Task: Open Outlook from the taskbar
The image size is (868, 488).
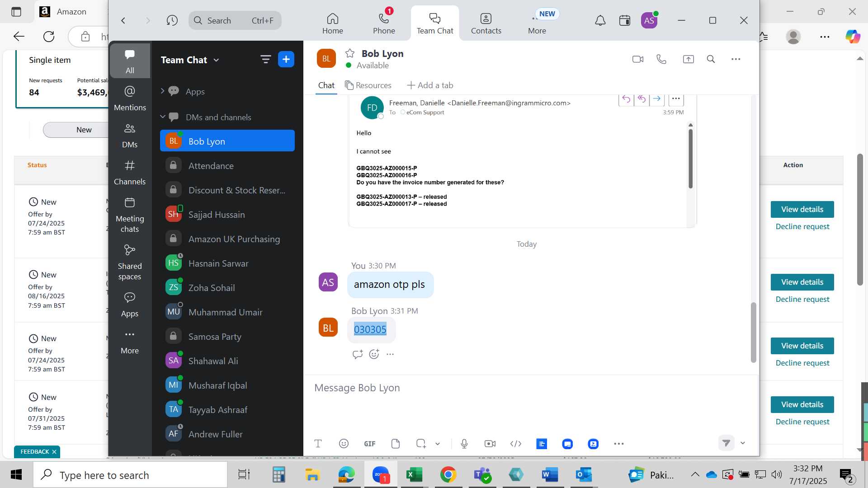Action: [584, 475]
